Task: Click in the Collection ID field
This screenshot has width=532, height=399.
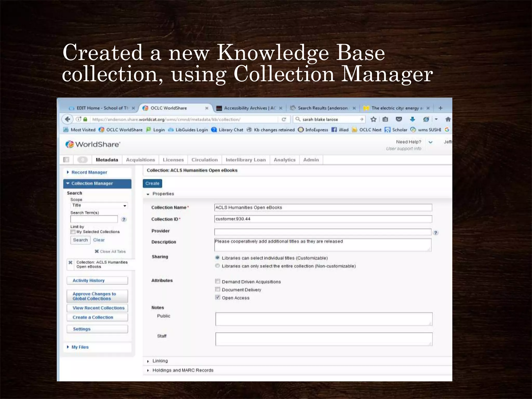Action: (323, 219)
